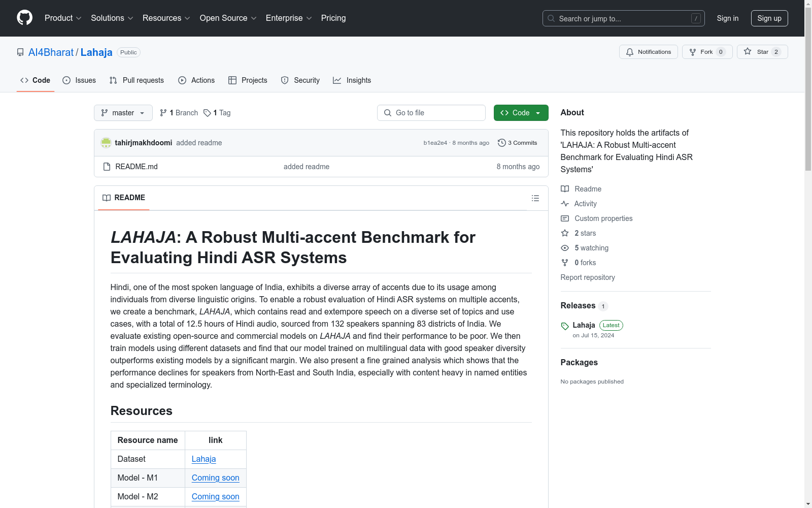Image resolution: width=812 pixels, height=508 pixels.
Task: Click the GitHub logo icon
Action: click(24, 18)
